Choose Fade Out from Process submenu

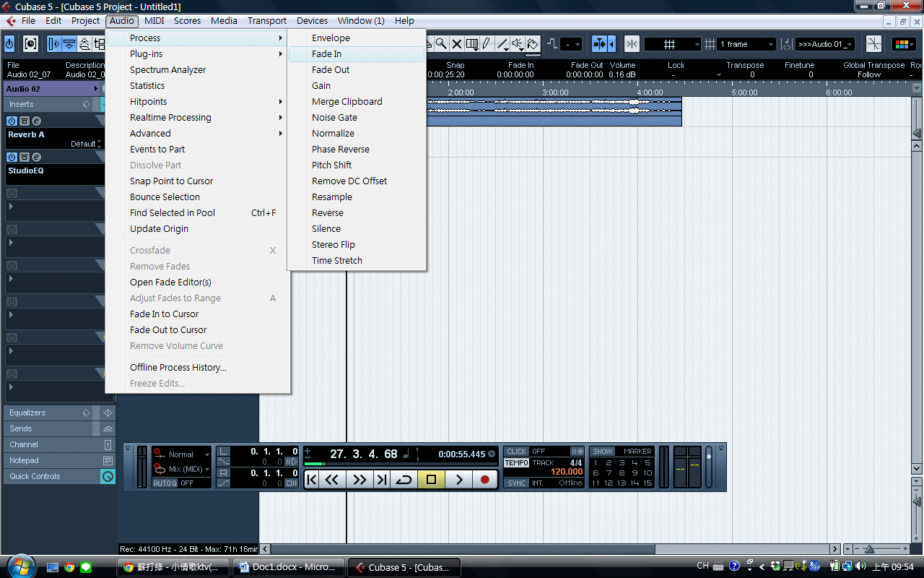click(x=331, y=70)
